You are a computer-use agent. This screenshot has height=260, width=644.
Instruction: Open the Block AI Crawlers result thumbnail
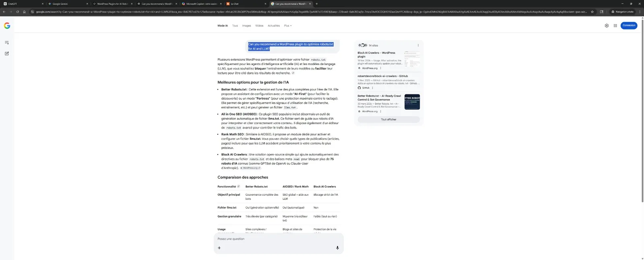click(412, 59)
